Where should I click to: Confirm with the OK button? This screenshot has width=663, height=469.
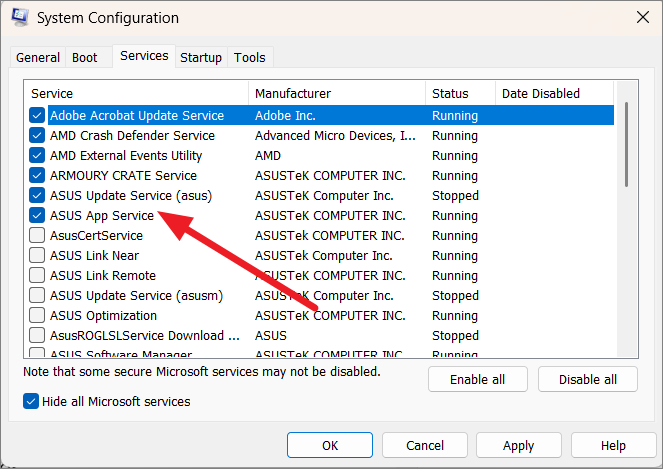[x=330, y=445]
